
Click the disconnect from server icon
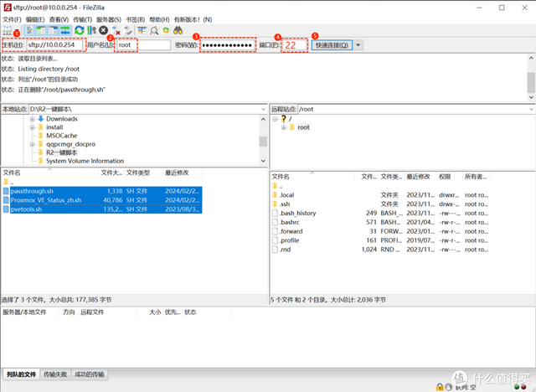[x=116, y=30]
